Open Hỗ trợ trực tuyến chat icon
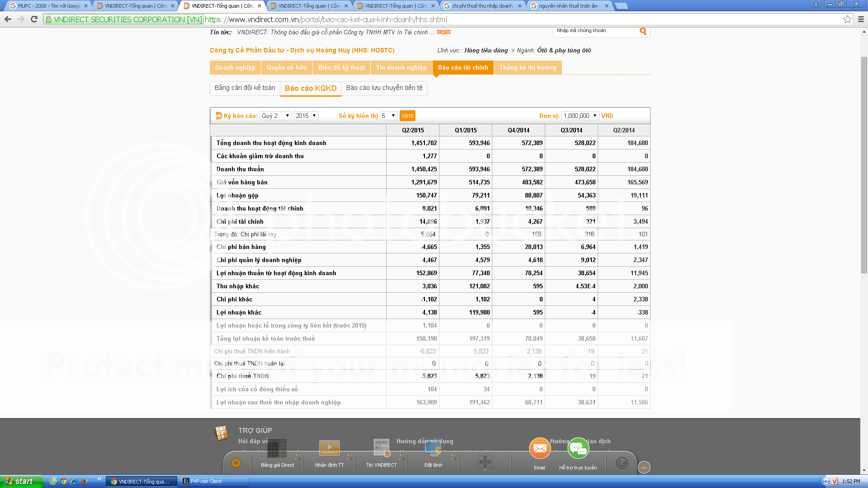The height and width of the screenshot is (488, 868). point(578,449)
